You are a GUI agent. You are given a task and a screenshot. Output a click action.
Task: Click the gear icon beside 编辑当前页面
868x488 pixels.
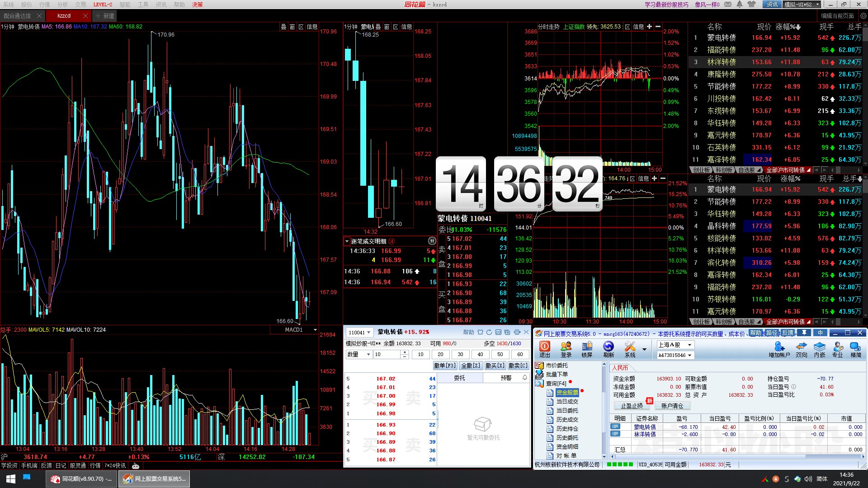(x=863, y=16)
